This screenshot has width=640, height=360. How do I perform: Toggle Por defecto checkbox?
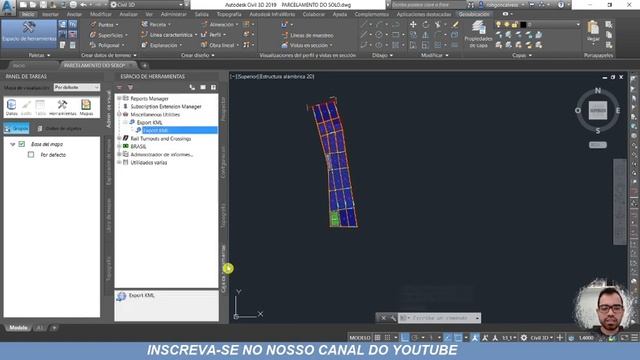coord(31,155)
